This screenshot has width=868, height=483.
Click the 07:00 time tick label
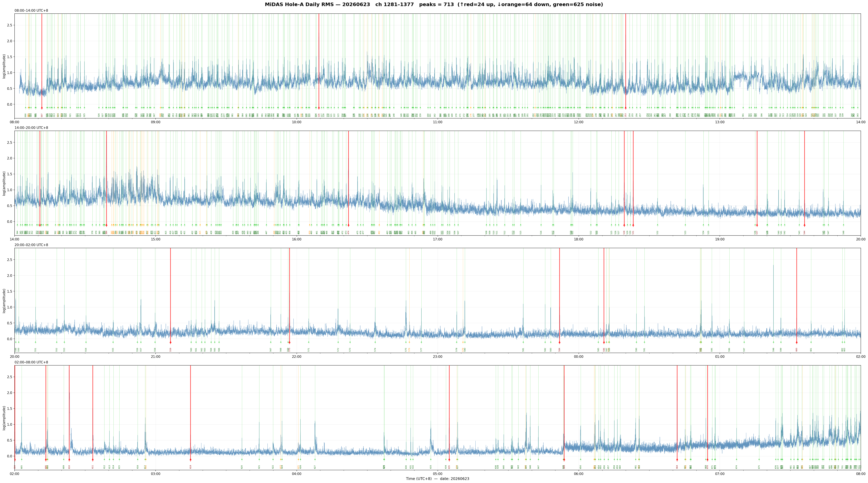click(x=719, y=474)
